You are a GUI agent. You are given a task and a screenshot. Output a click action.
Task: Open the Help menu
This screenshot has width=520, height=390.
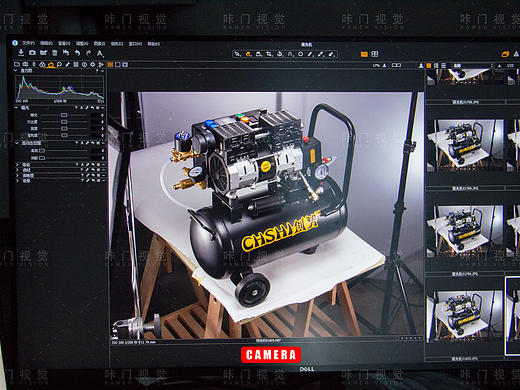(153, 44)
